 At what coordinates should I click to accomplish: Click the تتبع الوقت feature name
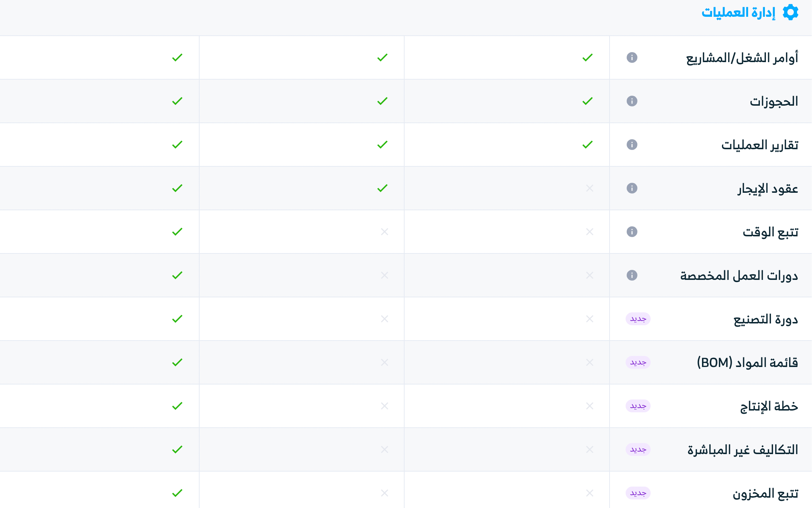[770, 232]
